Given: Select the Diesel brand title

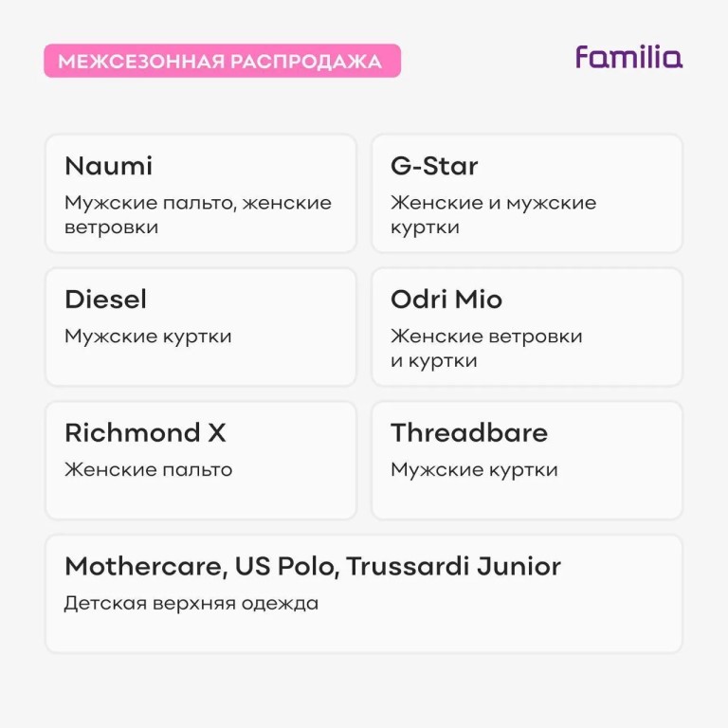Looking at the screenshot, I should coord(105,300).
